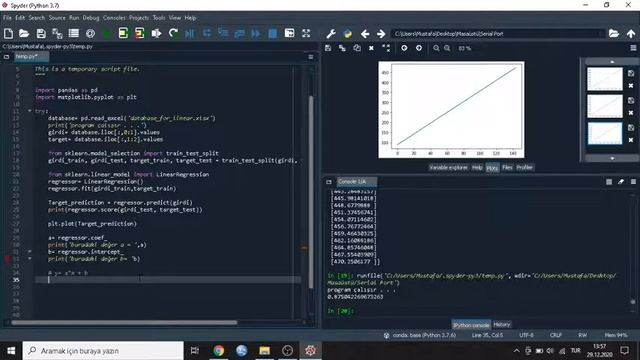This screenshot has width=640, height=360.
Task: Select the third plot thumbnail
Action: click(x=604, y=133)
